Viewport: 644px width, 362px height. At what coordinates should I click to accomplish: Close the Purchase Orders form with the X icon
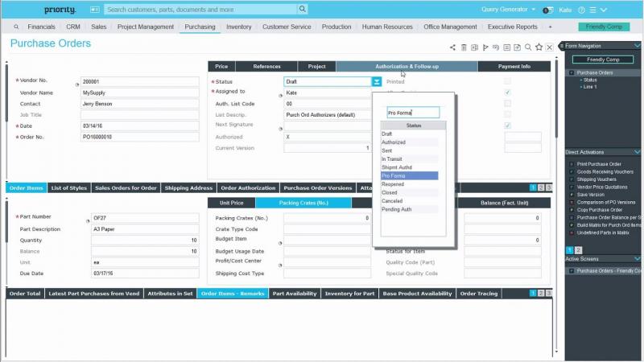tap(550, 47)
